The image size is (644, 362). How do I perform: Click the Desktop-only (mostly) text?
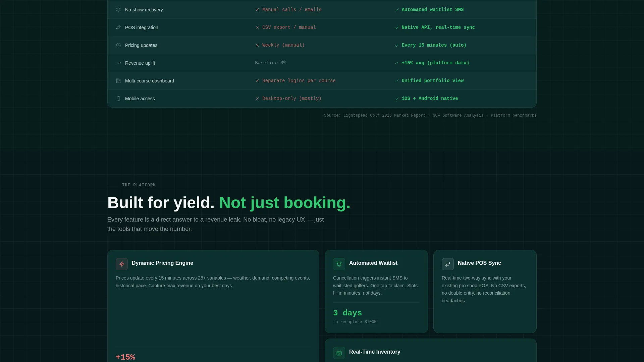(292, 99)
